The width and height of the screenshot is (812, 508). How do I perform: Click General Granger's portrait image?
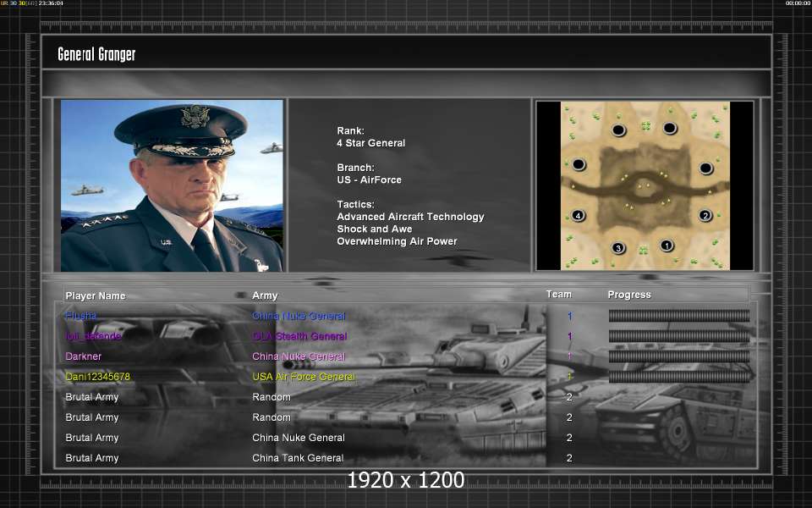172,185
